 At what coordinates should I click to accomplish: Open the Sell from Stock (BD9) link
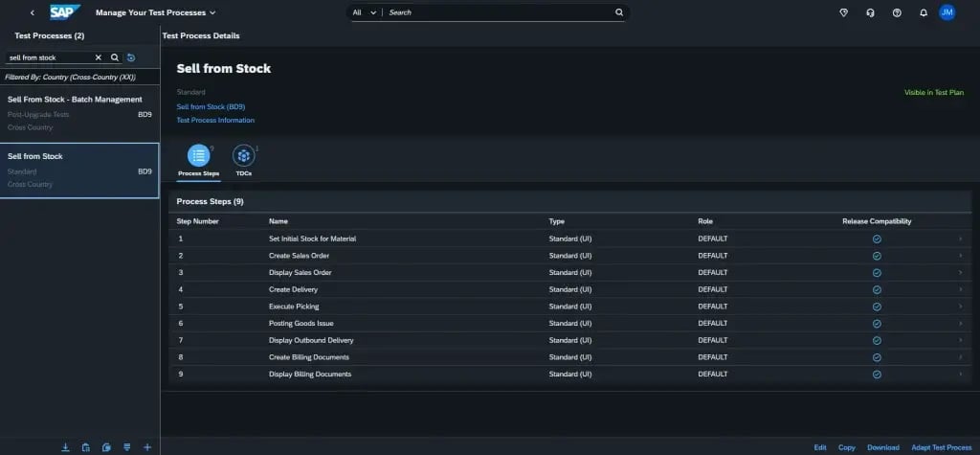click(x=211, y=106)
